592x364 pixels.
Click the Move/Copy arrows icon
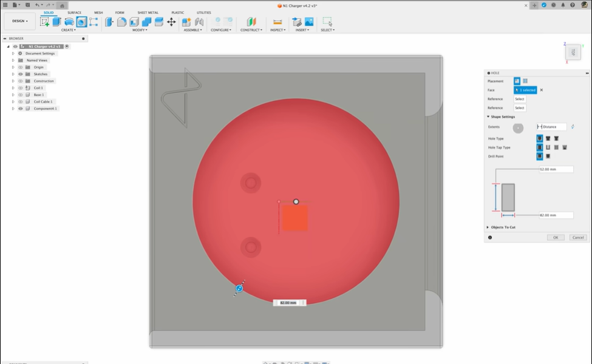[x=171, y=22]
